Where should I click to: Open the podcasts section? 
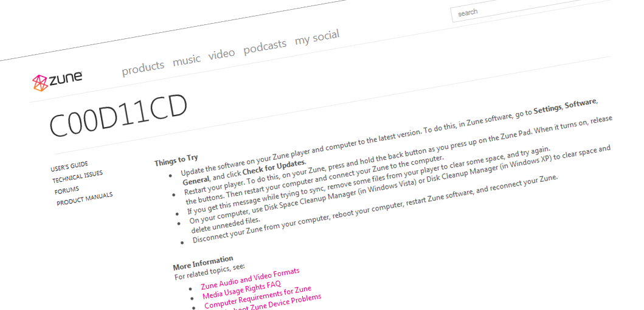(x=265, y=46)
